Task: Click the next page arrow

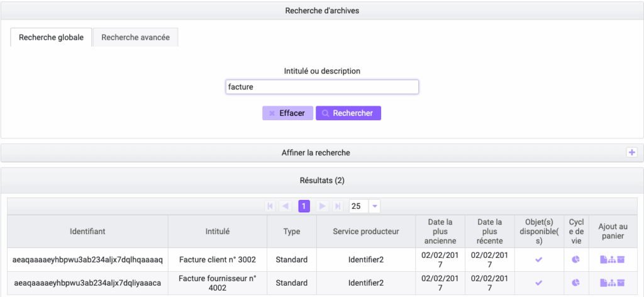Action: pyautogui.click(x=321, y=206)
